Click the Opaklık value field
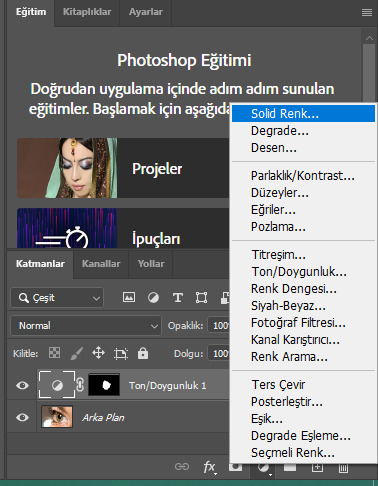 [x=219, y=325]
